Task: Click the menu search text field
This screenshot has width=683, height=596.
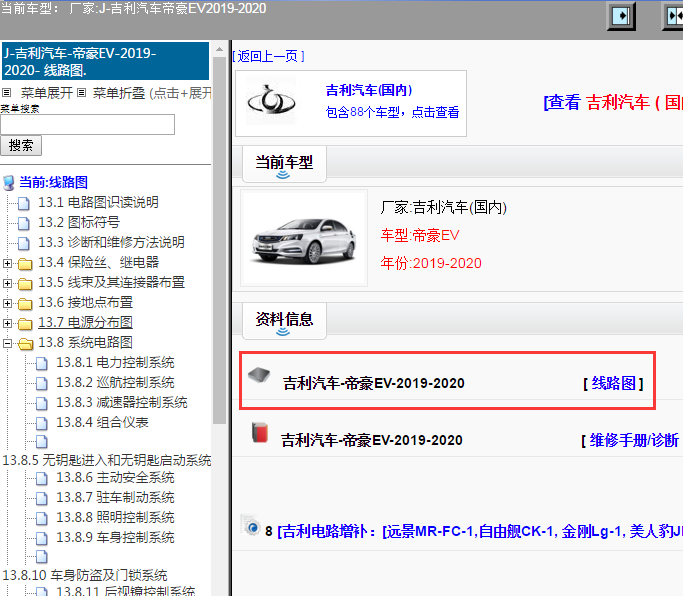Action: (x=88, y=125)
